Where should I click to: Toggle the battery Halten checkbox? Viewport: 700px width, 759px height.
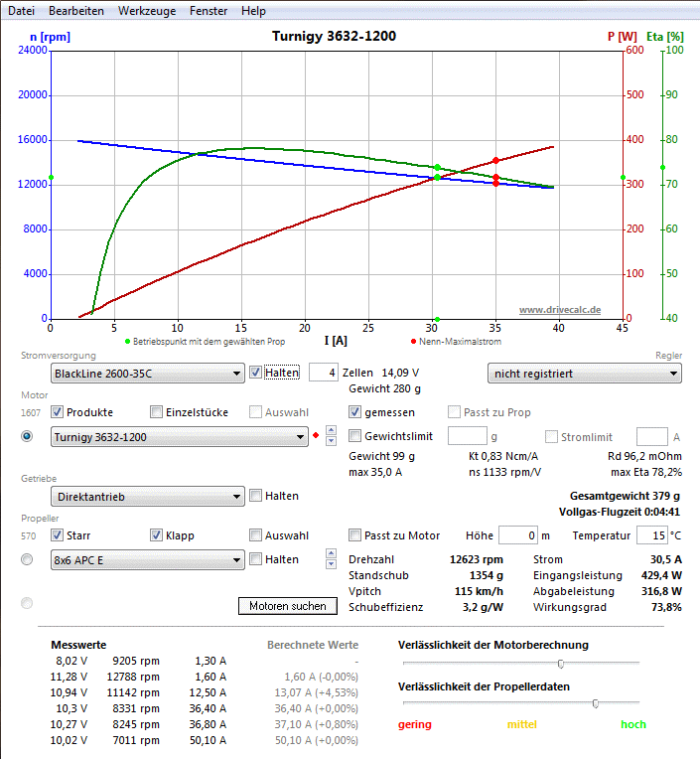(x=256, y=373)
